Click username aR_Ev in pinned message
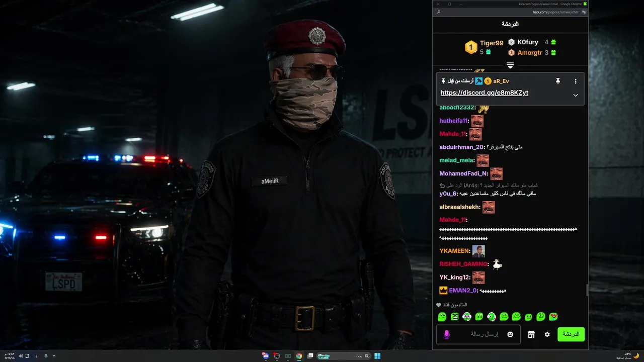This screenshot has width=644, height=362. pos(501,81)
